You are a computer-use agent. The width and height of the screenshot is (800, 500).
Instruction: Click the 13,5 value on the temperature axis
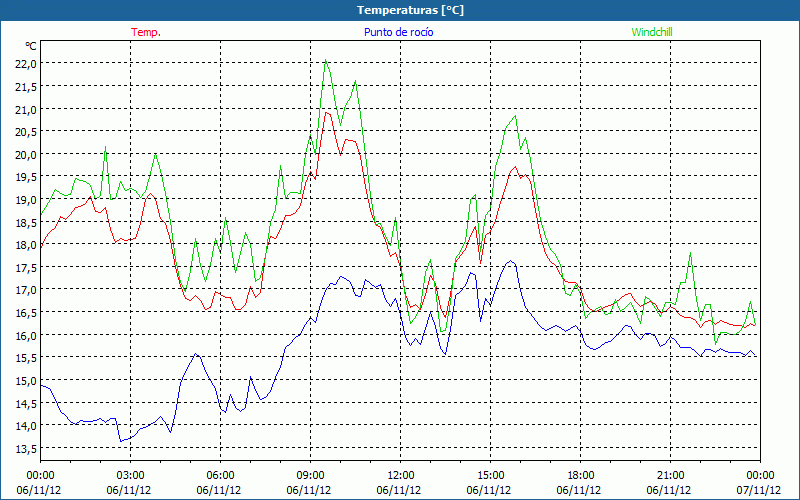[x=23, y=448]
